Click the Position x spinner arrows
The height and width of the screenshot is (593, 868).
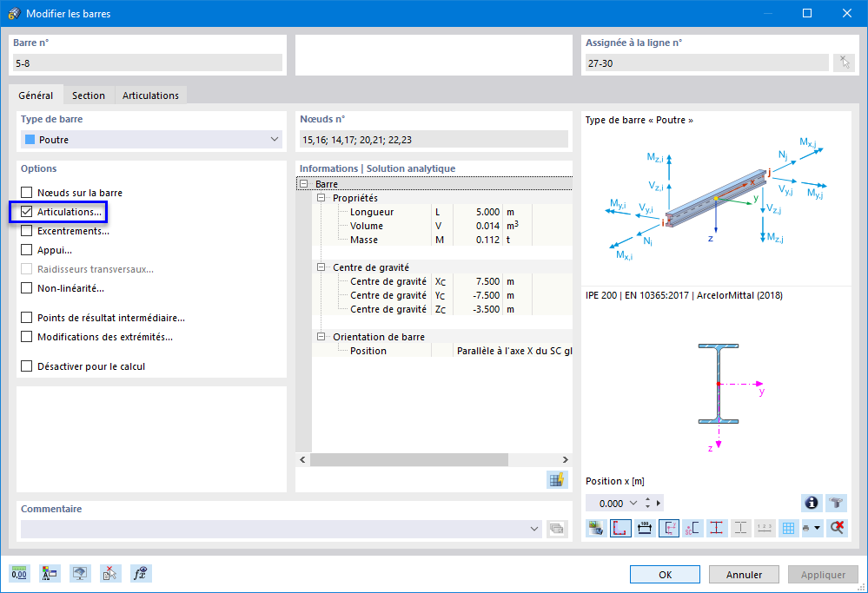[647, 503]
